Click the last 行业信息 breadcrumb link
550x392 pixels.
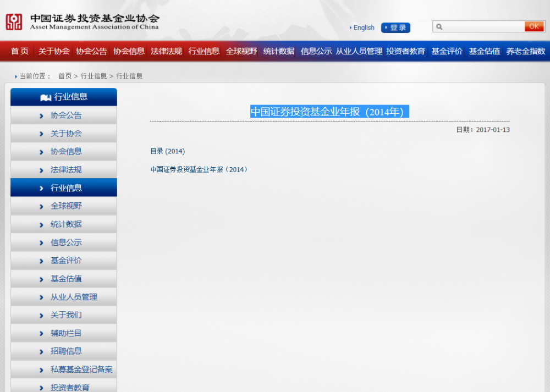[129, 76]
